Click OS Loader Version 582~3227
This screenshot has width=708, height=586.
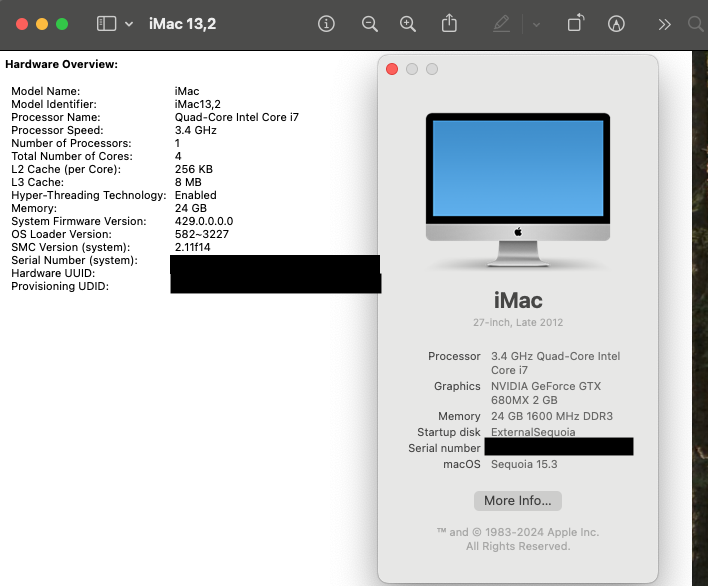tap(201, 234)
